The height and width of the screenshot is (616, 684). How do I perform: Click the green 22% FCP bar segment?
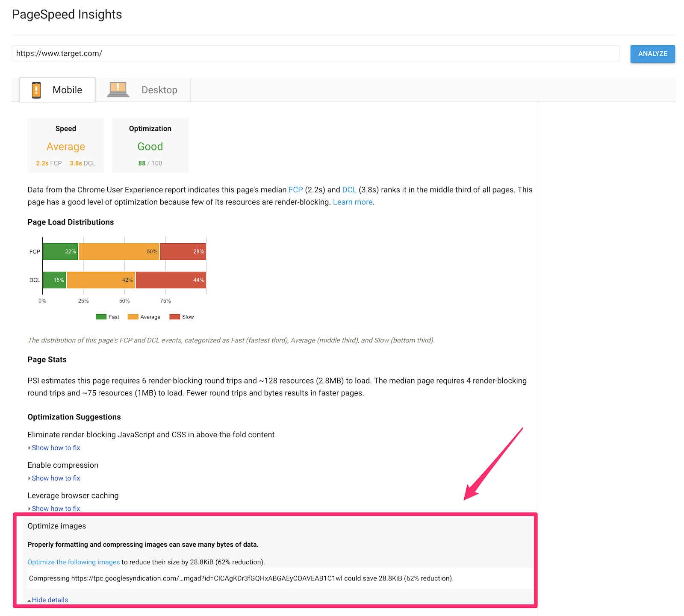(60, 251)
